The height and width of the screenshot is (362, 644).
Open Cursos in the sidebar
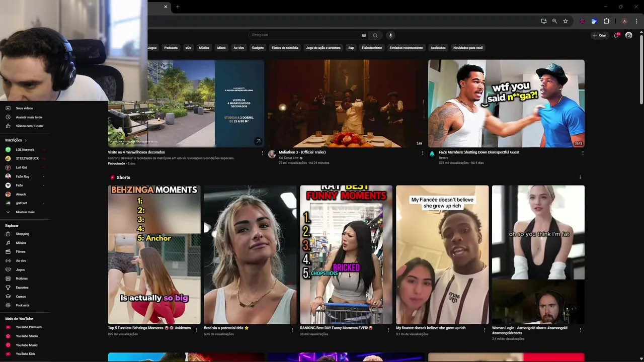coord(21,296)
